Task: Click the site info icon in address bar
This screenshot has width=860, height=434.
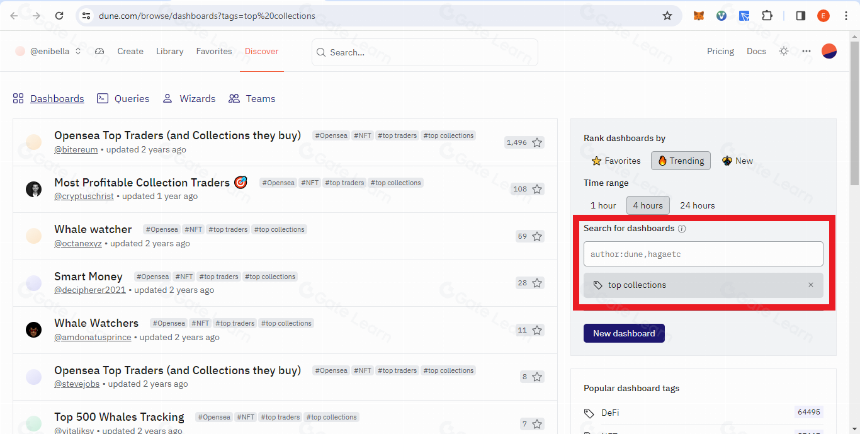Action: pos(86,16)
